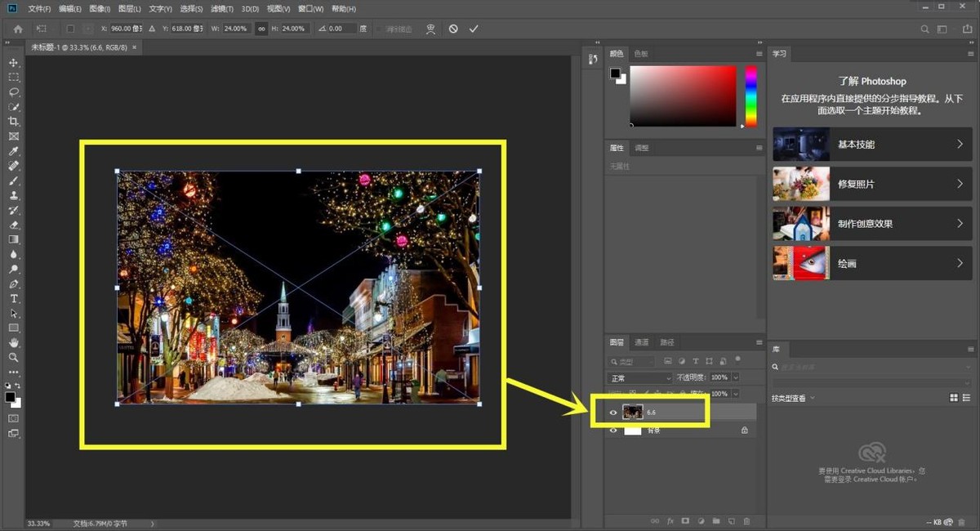This screenshot has width=980, height=531.
Task: Select the Horizontal Type tool
Action: 14,299
